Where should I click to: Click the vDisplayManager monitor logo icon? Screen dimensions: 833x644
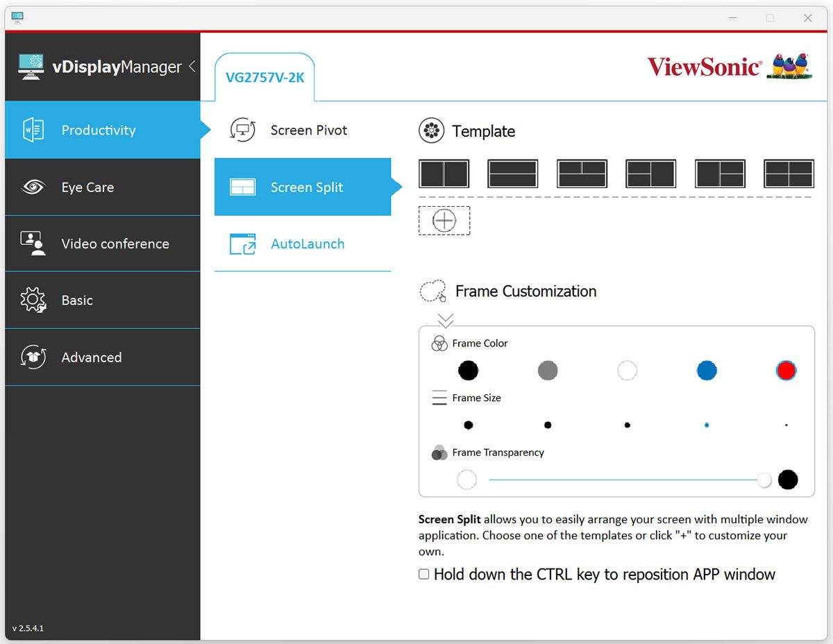click(x=31, y=67)
